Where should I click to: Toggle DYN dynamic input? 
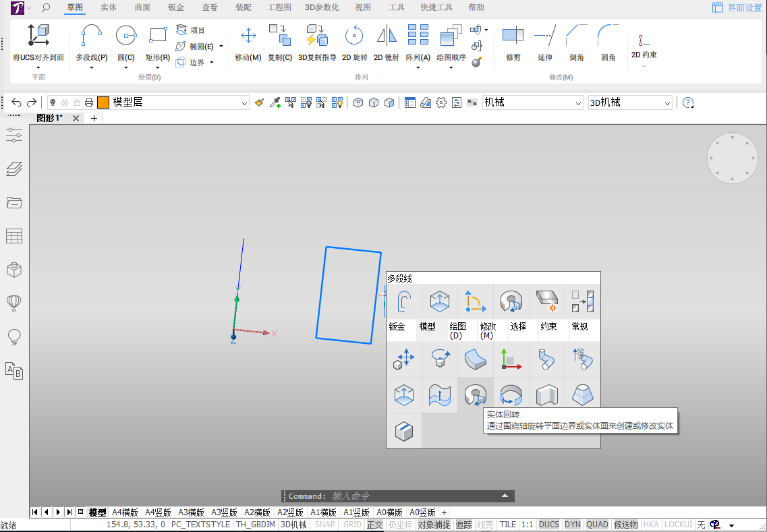click(572, 525)
